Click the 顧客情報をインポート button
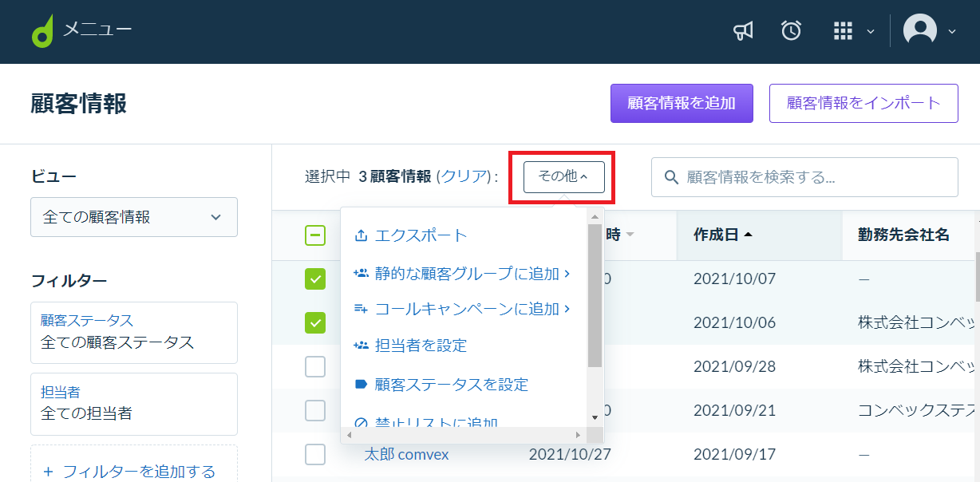This screenshot has height=482, width=980. click(x=863, y=103)
